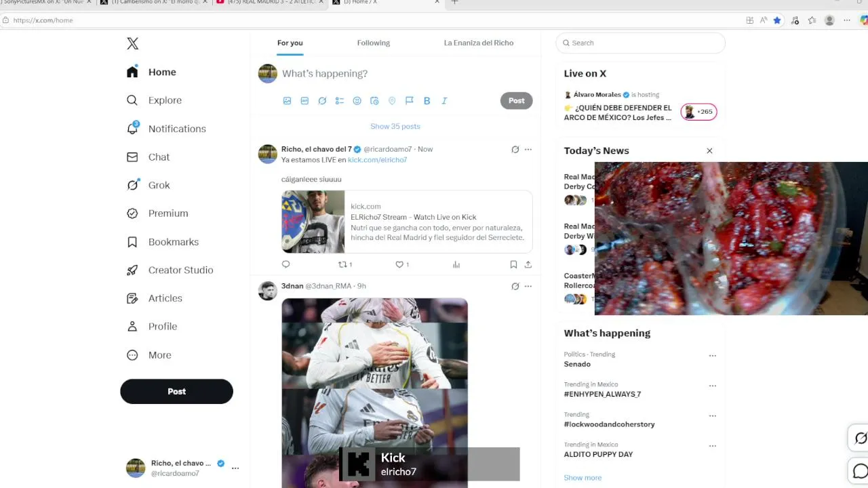Click Show 35 posts

point(395,126)
